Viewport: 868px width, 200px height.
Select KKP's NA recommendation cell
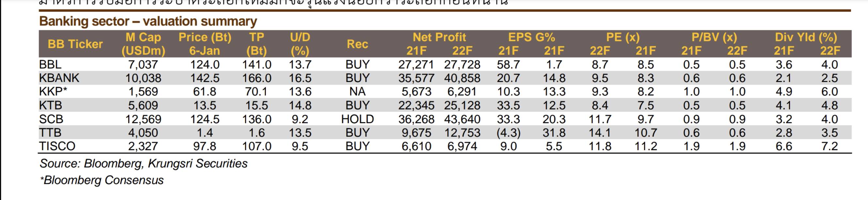(x=357, y=92)
